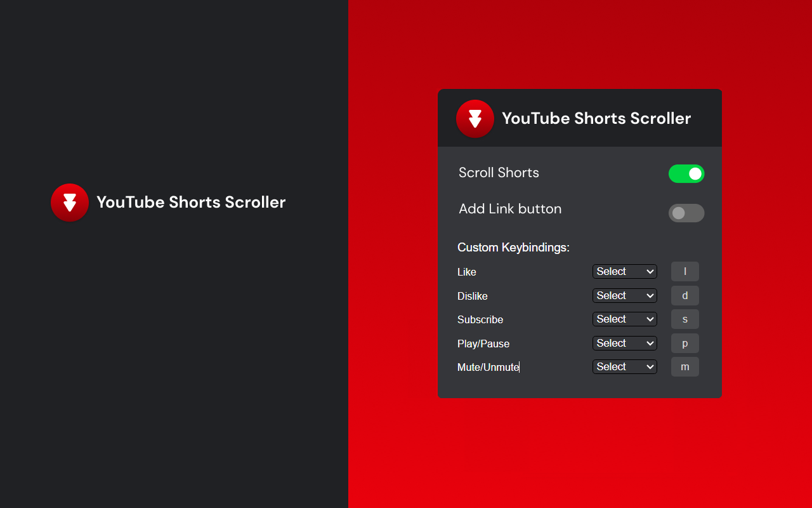
Task: Click the 'Like' keybinding label
Action: [x=467, y=272]
